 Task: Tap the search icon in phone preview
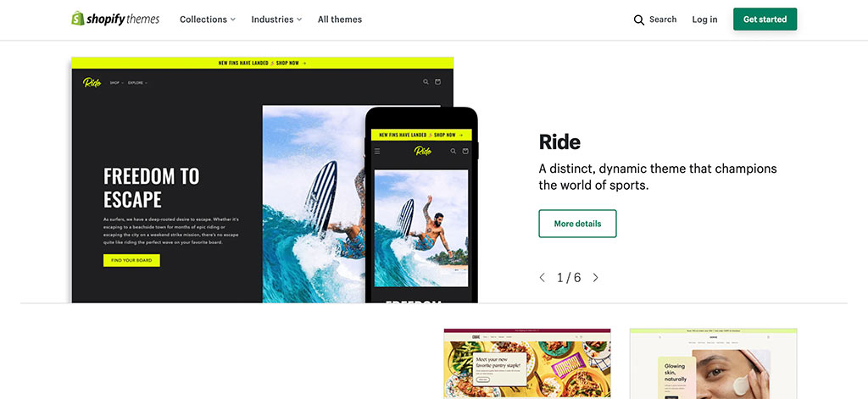(453, 151)
